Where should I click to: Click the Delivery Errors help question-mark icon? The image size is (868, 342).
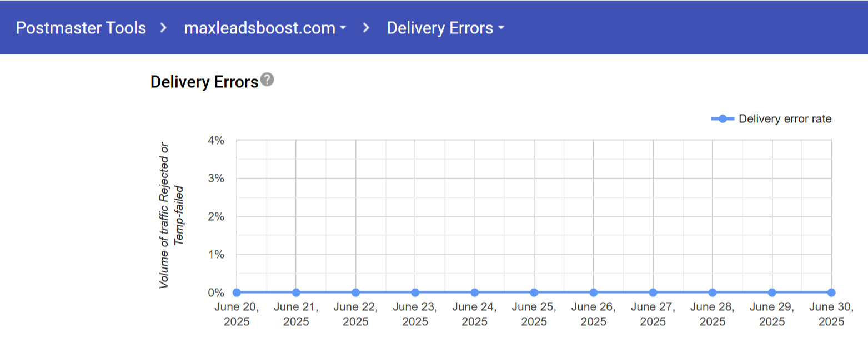(268, 80)
